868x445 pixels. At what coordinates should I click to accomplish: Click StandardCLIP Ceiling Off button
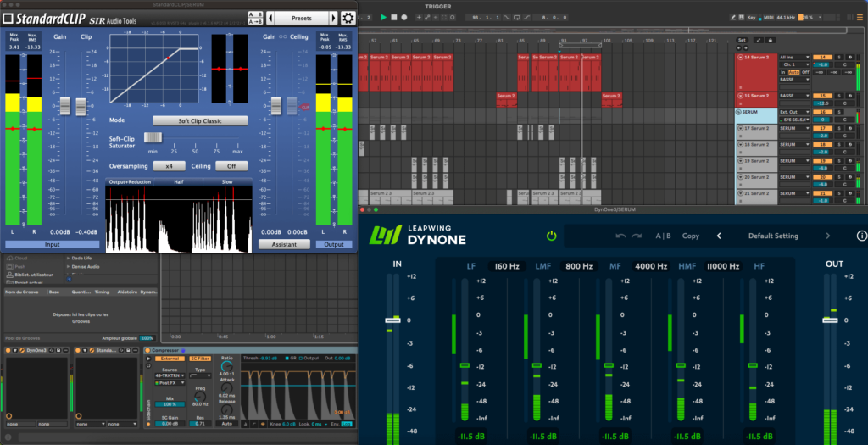(x=231, y=166)
